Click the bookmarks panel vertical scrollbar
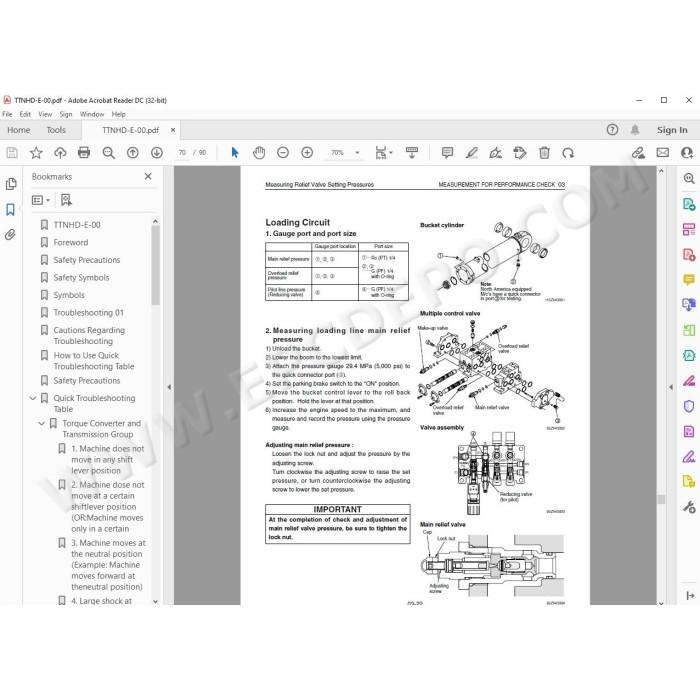Image resolution: width=700 pixels, height=700 pixels. point(155,265)
